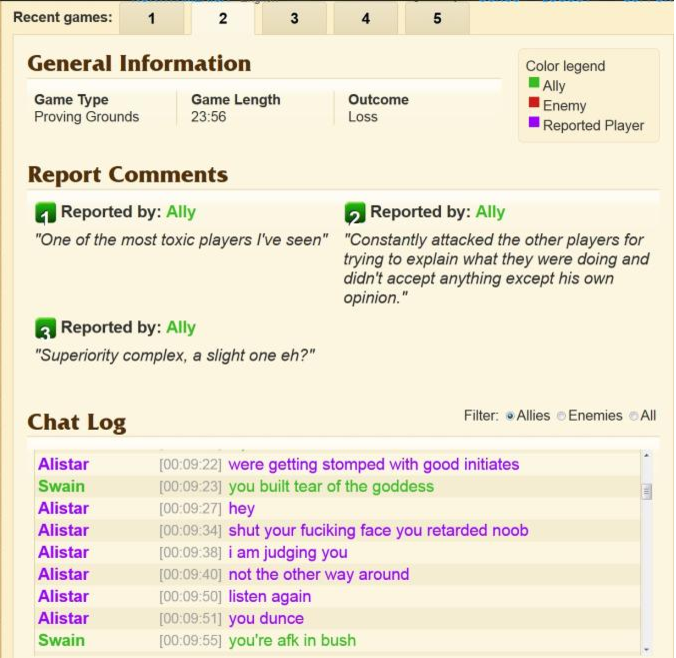Image resolution: width=676 pixels, height=658 pixels.
Task: Click the timestamp [00:09:34]
Action: tap(190, 531)
